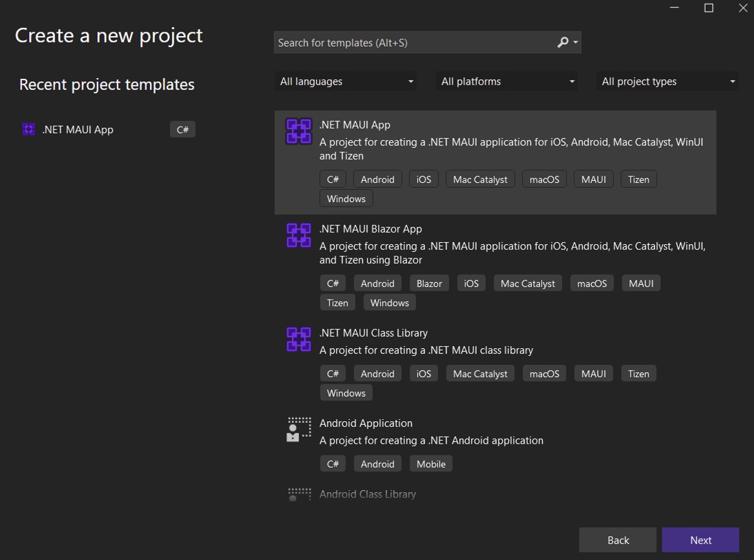
Task: Select the .NET MAUI Blazor App template
Action: (370, 229)
